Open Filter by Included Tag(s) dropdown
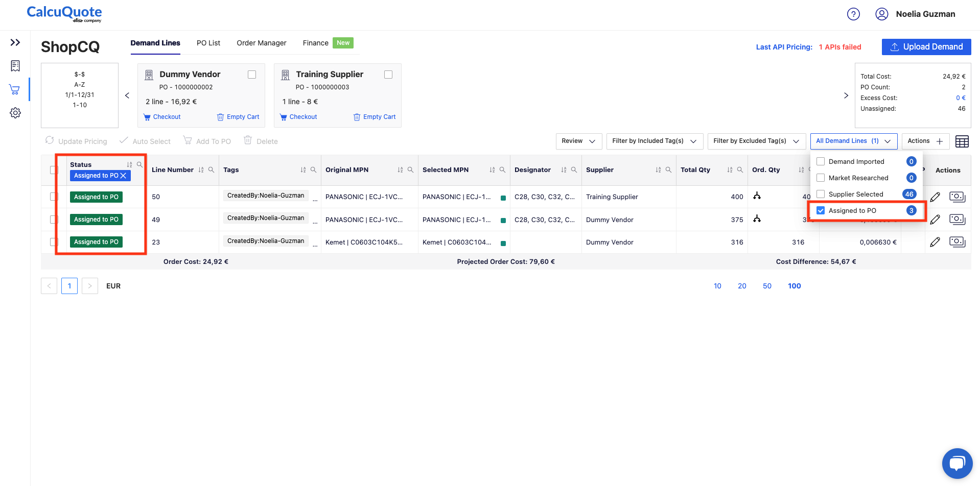 pyautogui.click(x=655, y=141)
